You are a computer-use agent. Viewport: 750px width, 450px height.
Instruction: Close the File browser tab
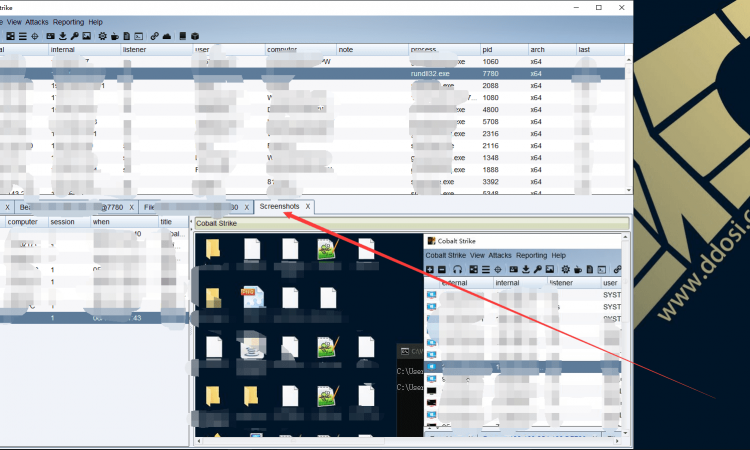click(247, 207)
